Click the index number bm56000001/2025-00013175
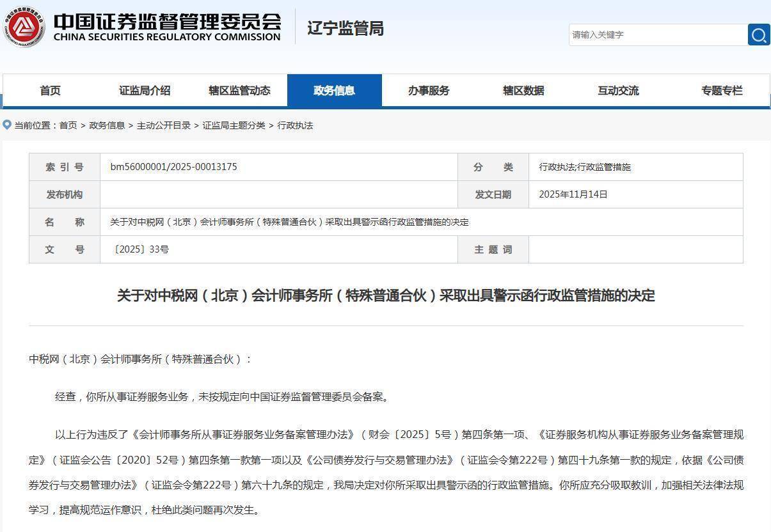Viewport: 771px width, 532px height. point(173,167)
